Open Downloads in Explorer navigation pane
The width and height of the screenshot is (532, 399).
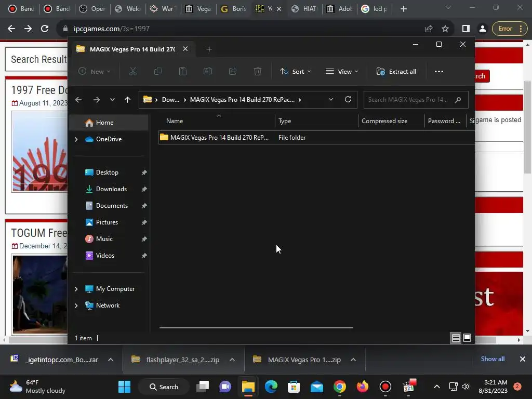tap(111, 189)
